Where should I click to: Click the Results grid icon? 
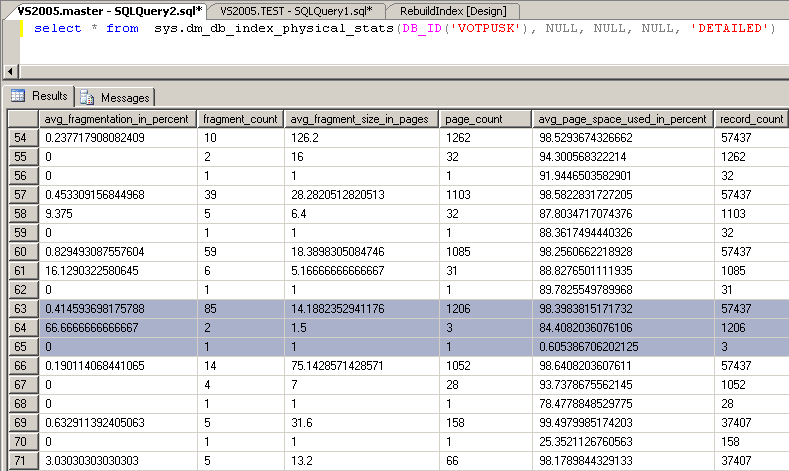tap(18, 95)
